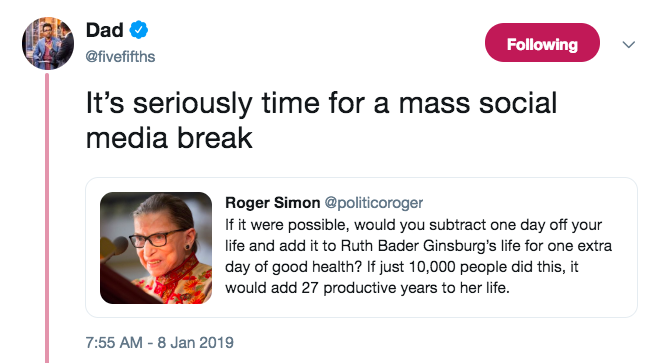663x363 pixels.
Task: Toggle the Following button
Action: (x=542, y=43)
